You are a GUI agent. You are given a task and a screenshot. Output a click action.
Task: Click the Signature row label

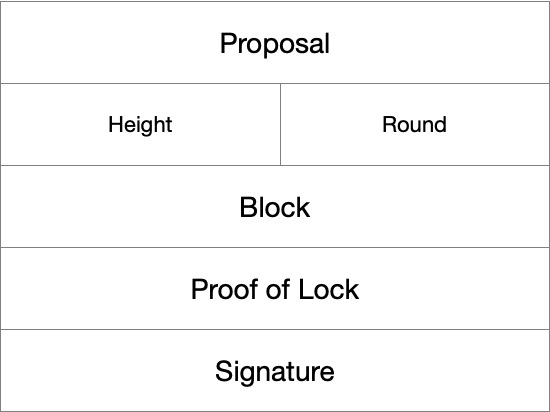coord(275,372)
